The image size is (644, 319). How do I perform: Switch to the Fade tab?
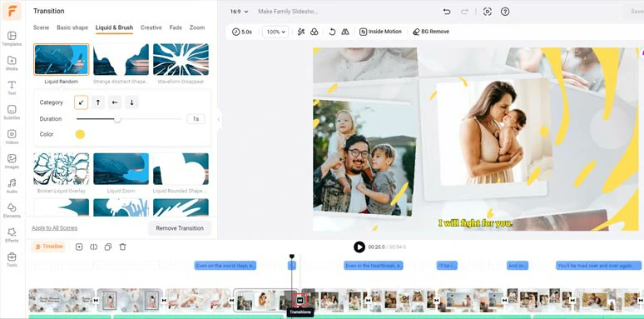point(176,27)
